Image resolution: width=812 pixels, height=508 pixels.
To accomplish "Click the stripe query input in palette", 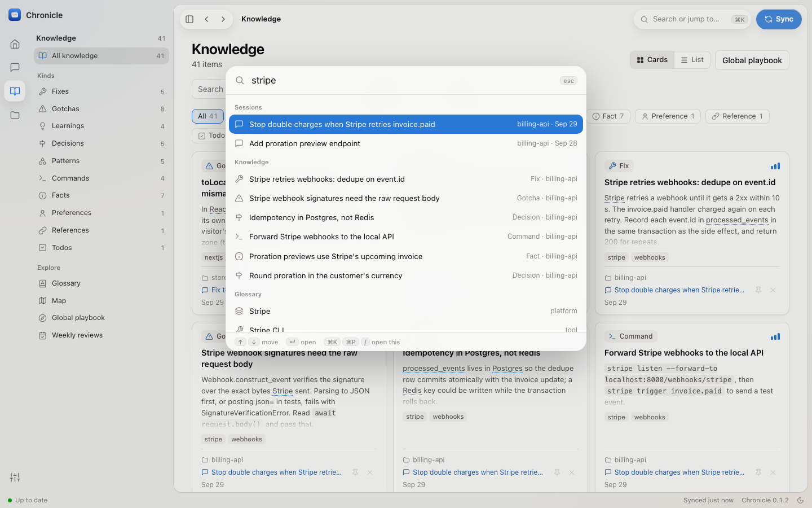I will (403, 81).
